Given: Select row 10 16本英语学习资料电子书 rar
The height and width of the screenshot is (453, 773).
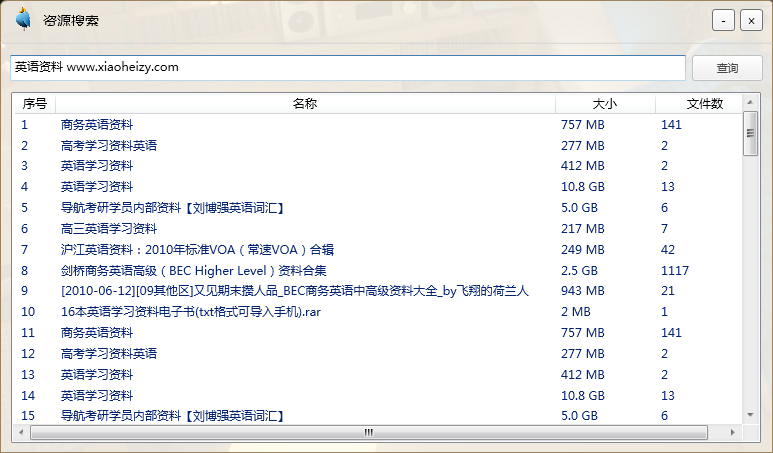Looking at the screenshot, I should [191, 312].
